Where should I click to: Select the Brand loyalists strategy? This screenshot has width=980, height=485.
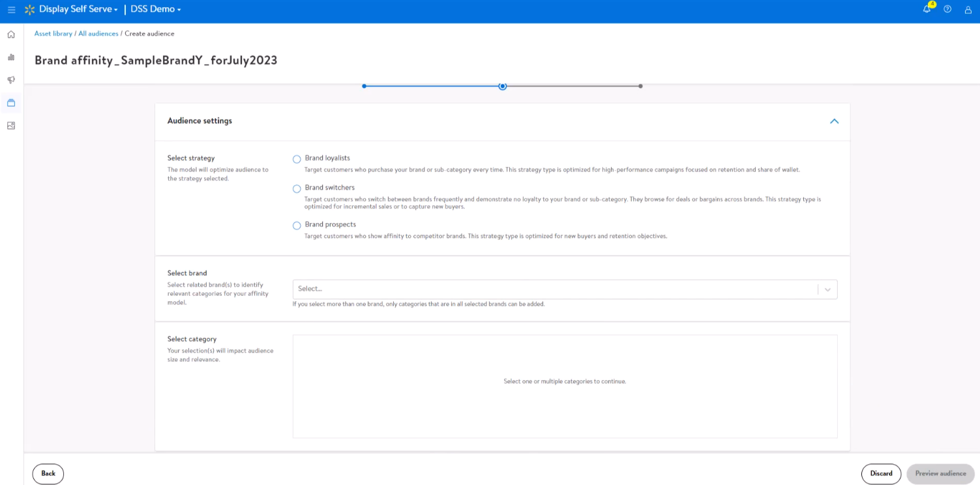297,159
